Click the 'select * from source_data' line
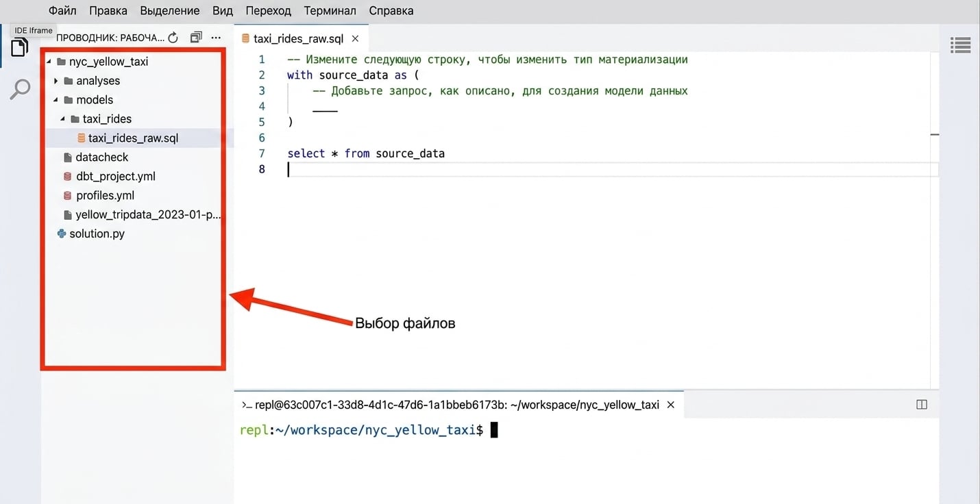The height and width of the screenshot is (504, 980). (x=366, y=153)
